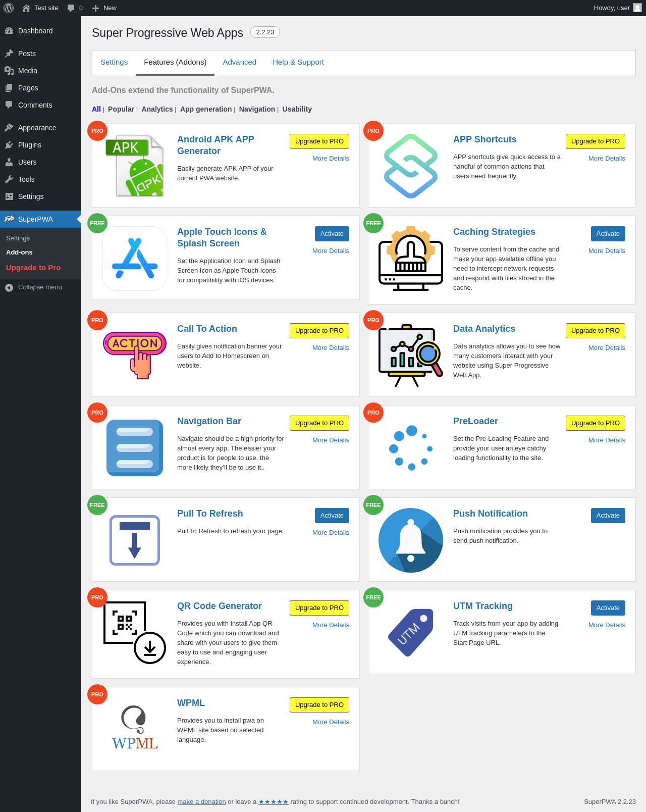Upgrade to PRO for PreLoader
The width and height of the screenshot is (646, 812).
596,423
